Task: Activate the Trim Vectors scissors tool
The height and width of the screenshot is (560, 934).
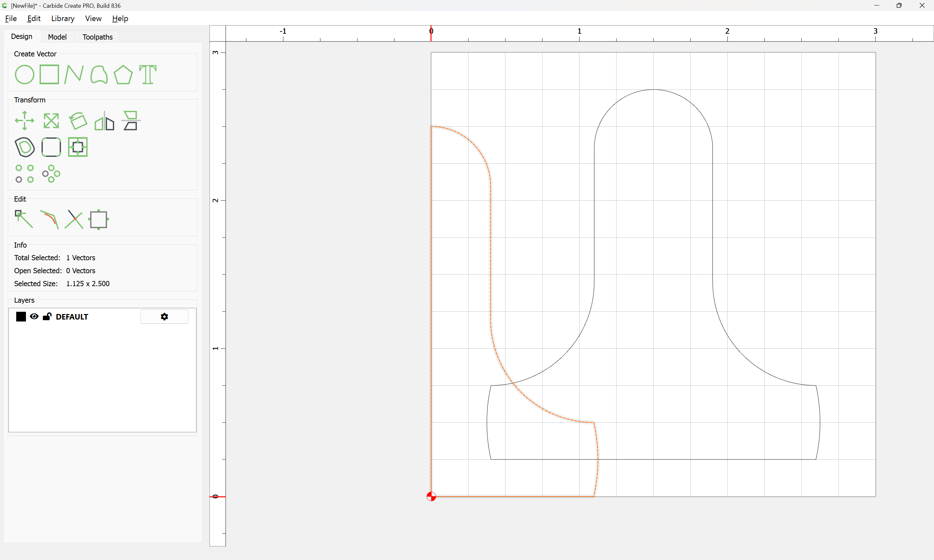Action: (x=74, y=219)
